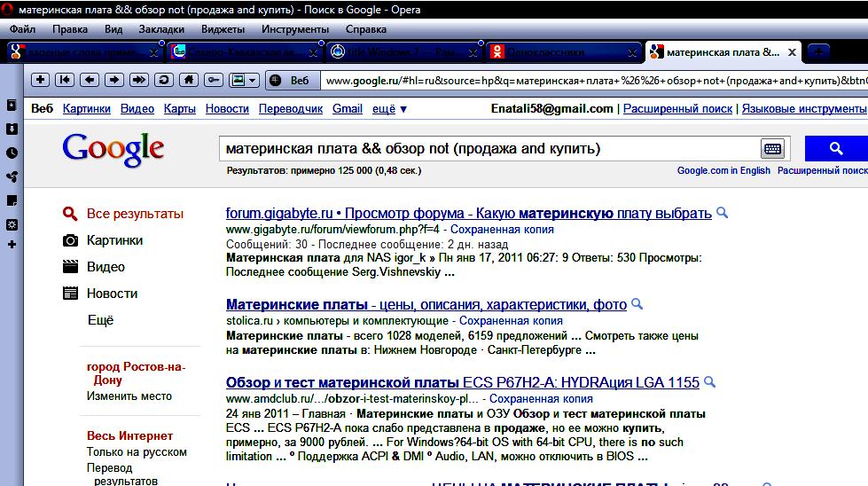Go forward with the right arrow button
Image resolution: width=868 pixels, height=486 pixels.
click(x=114, y=80)
